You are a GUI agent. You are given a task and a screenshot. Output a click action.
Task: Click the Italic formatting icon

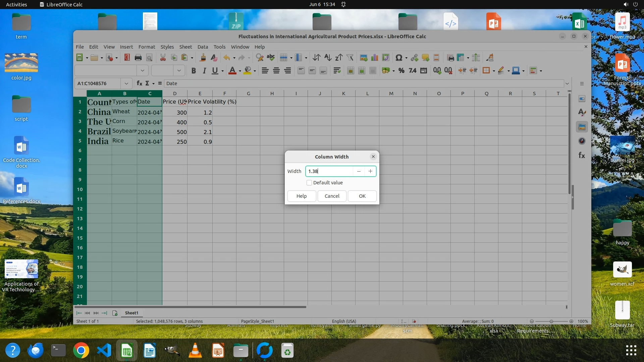coord(204,71)
